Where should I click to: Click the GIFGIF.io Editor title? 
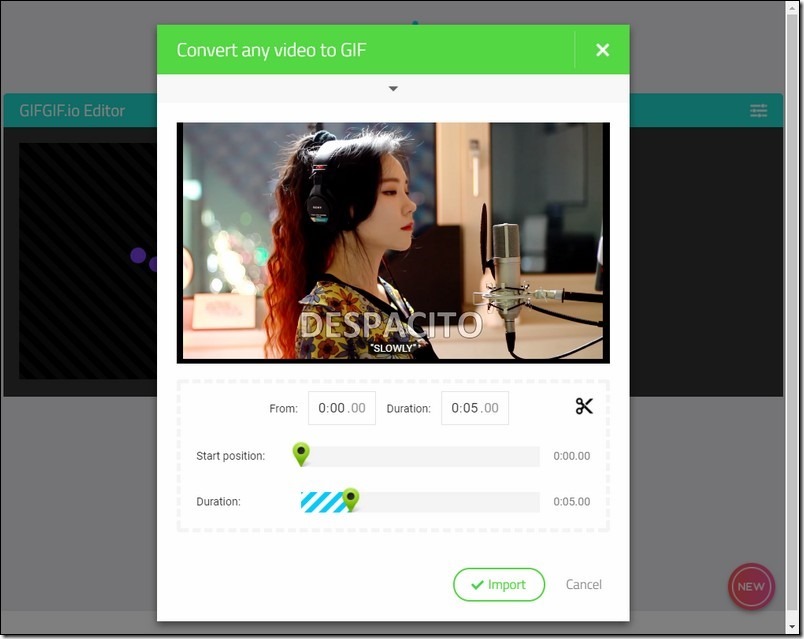[72, 111]
